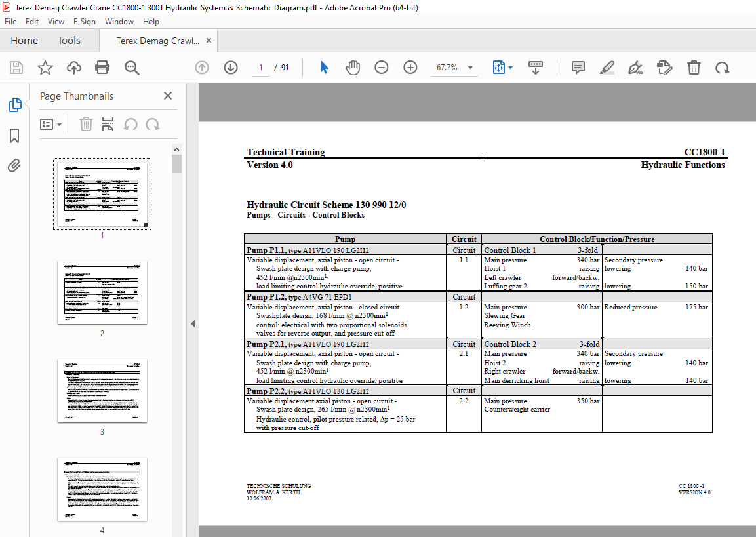This screenshot has height=537, width=756.
Task: Zoom in with the plus icon
Action: click(410, 68)
